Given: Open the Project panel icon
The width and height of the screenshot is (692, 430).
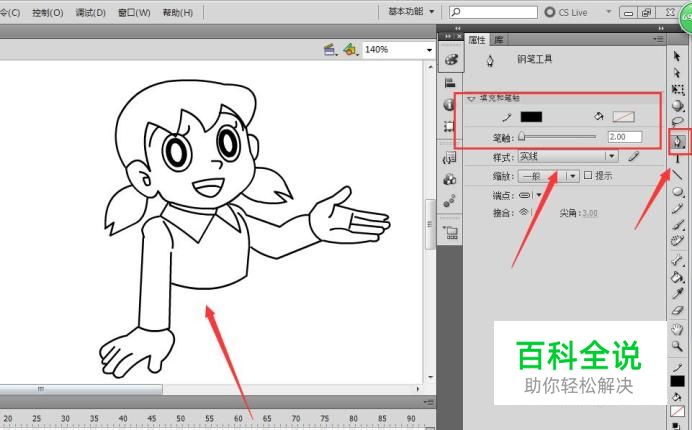Looking at the screenshot, I should (451, 232).
